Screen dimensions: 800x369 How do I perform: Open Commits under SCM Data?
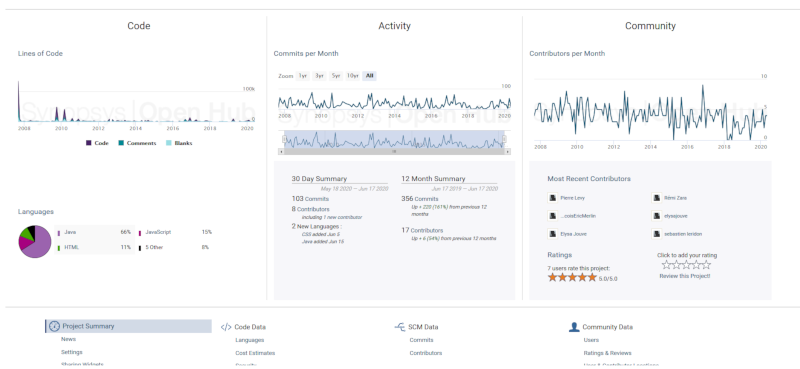(421, 340)
